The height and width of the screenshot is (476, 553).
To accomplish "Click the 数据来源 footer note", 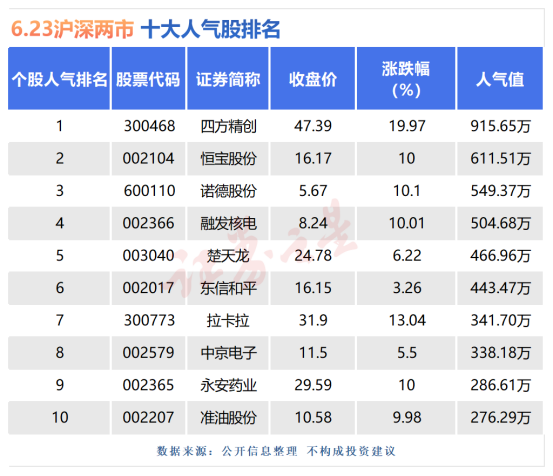I will pyautogui.click(x=276, y=451).
